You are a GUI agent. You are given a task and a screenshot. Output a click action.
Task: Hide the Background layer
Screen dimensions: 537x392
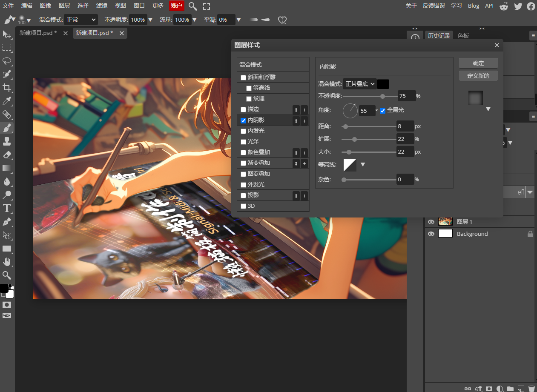[431, 234]
